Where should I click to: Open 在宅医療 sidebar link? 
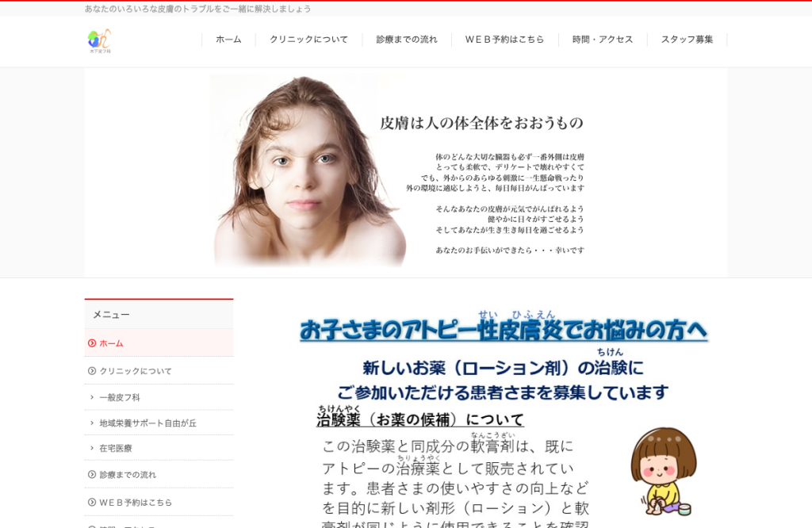click(116, 448)
